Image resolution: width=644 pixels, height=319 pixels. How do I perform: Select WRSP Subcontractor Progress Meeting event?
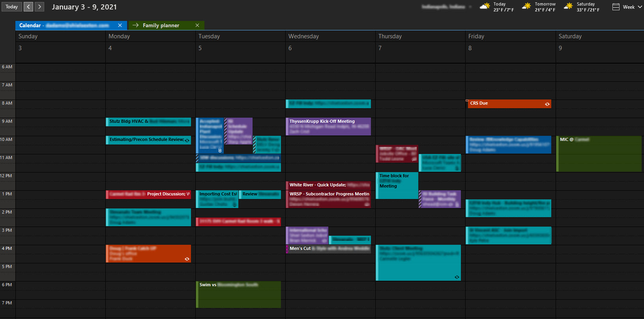328,199
